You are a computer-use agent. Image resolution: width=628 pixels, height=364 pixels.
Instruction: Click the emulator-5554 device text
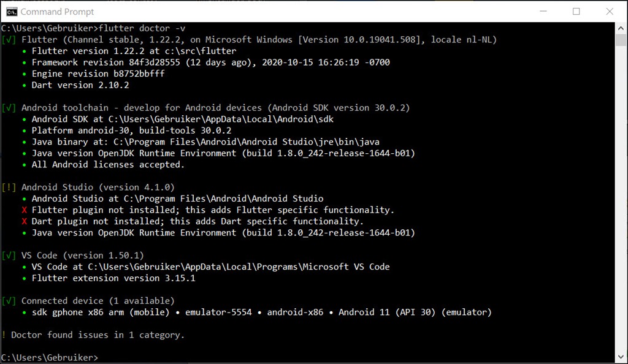(218, 312)
